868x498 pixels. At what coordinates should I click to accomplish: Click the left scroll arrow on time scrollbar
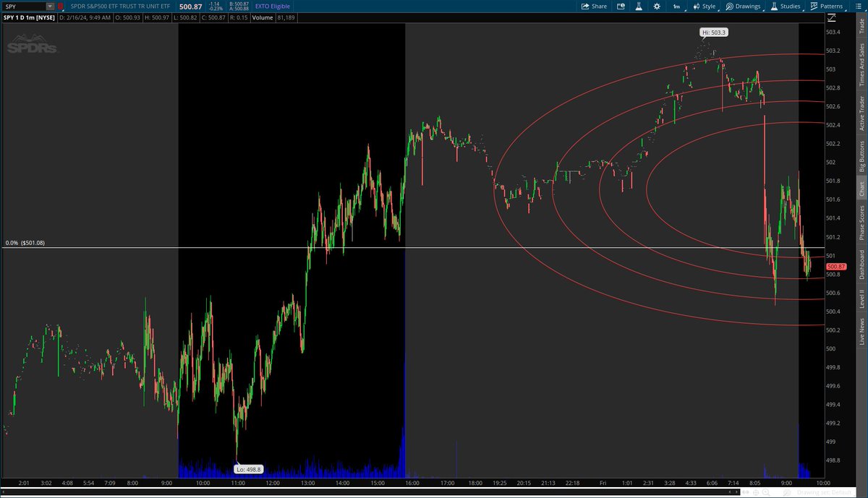pos(730,491)
